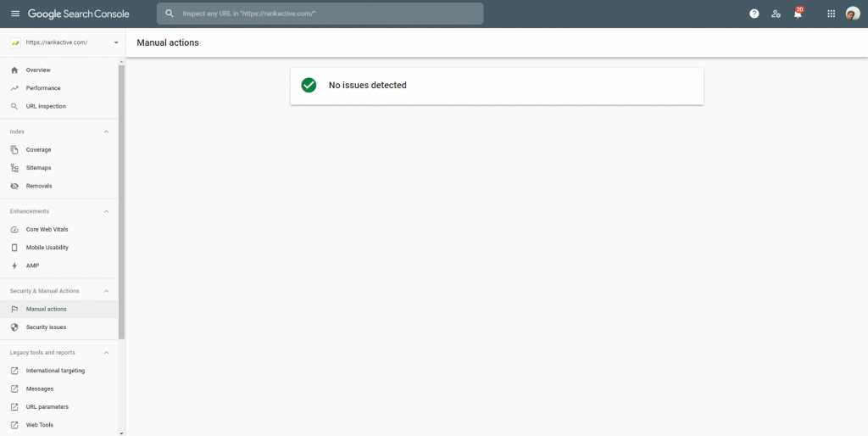Open the property selector dropdown arrow
The image size is (868, 436).
[x=115, y=42]
